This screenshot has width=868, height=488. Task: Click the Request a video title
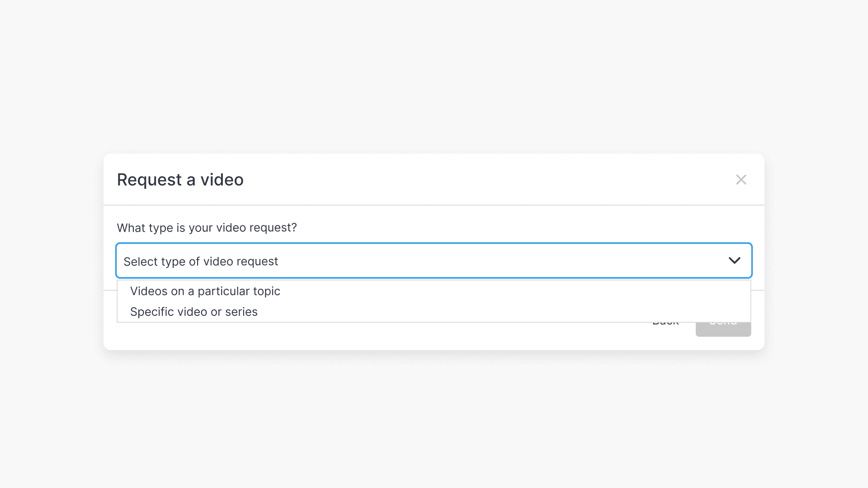[180, 179]
